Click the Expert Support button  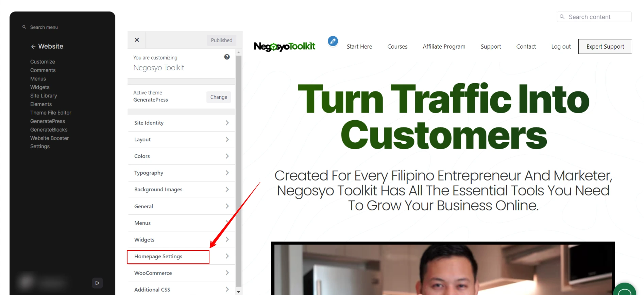(605, 47)
